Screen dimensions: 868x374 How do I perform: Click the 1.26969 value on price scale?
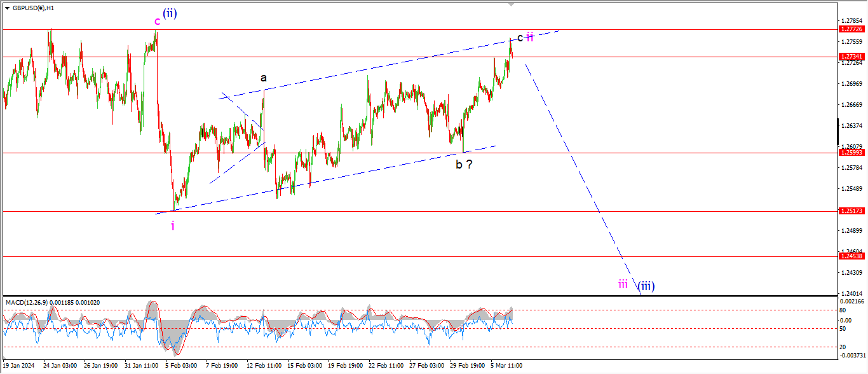click(x=851, y=84)
